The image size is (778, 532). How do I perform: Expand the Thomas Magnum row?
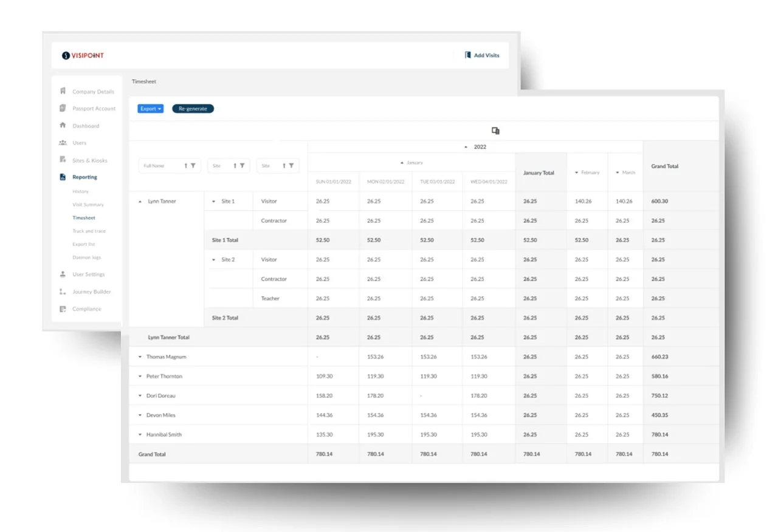[140, 356]
